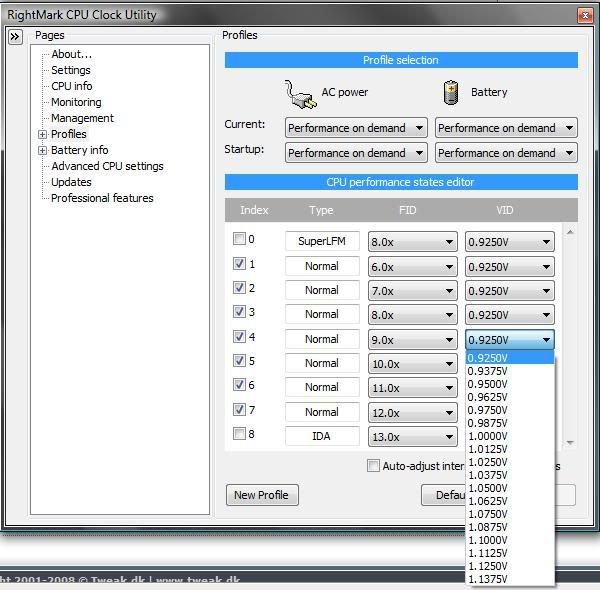Open the Advanced CPU settings page

[107, 166]
